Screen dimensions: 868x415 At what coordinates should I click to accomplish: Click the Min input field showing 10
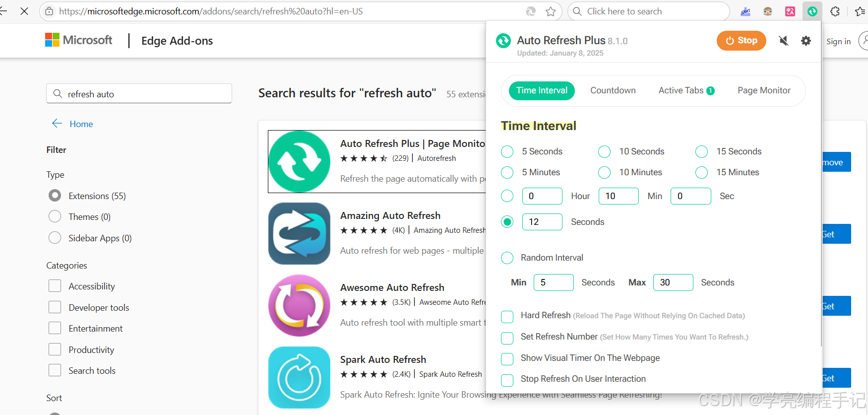point(619,196)
